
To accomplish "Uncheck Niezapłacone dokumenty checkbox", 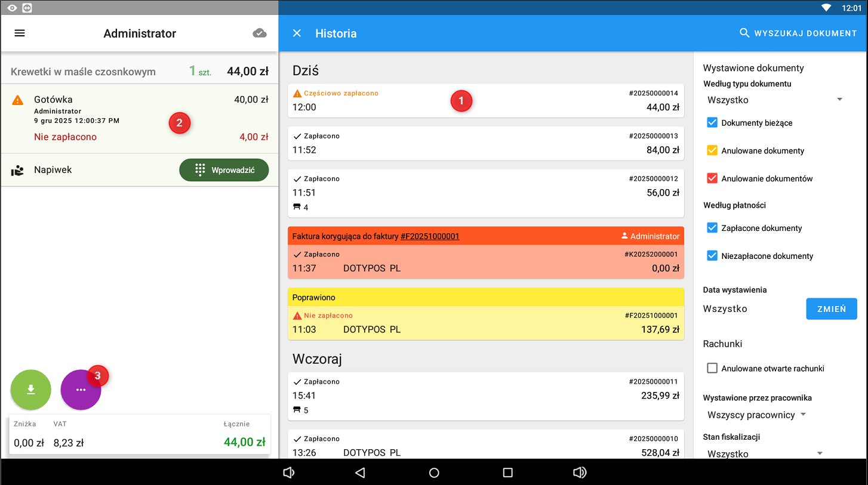I will pyautogui.click(x=712, y=256).
